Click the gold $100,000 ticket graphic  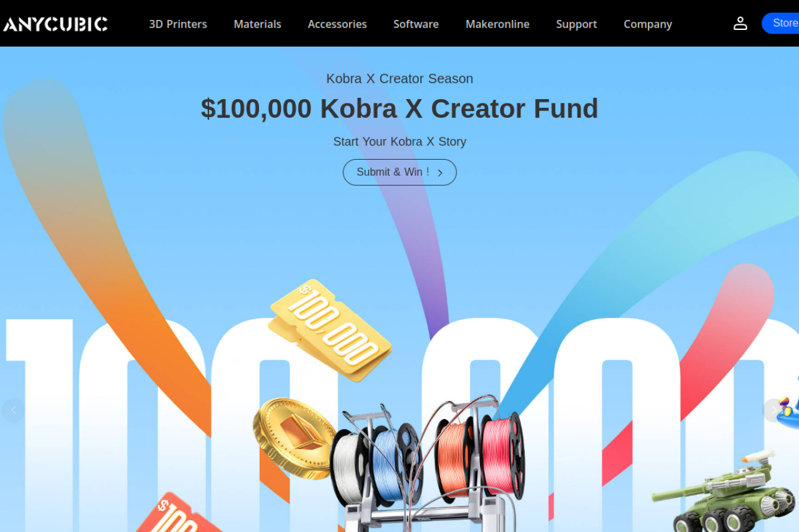click(330, 330)
